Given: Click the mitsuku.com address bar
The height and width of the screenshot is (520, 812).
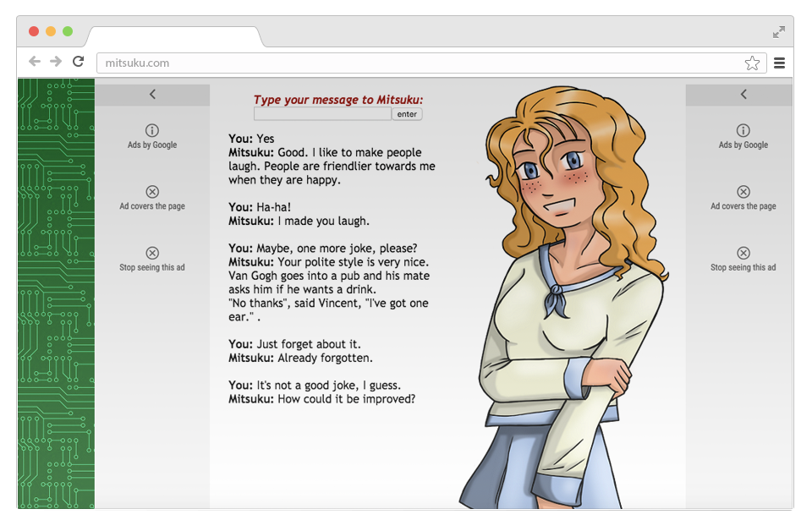Looking at the screenshot, I should pyautogui.click(x=423, y=63).
